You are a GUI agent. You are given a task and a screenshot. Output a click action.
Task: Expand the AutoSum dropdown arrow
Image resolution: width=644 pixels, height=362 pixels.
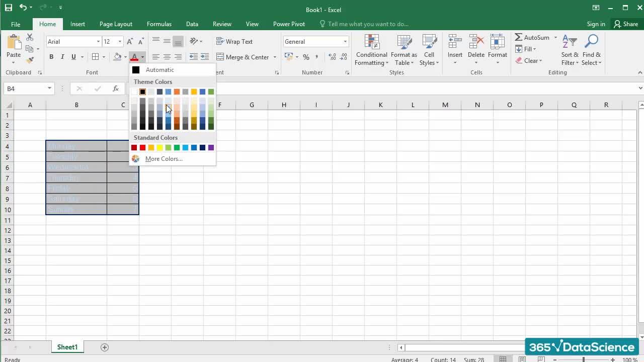tap(555, 38)
